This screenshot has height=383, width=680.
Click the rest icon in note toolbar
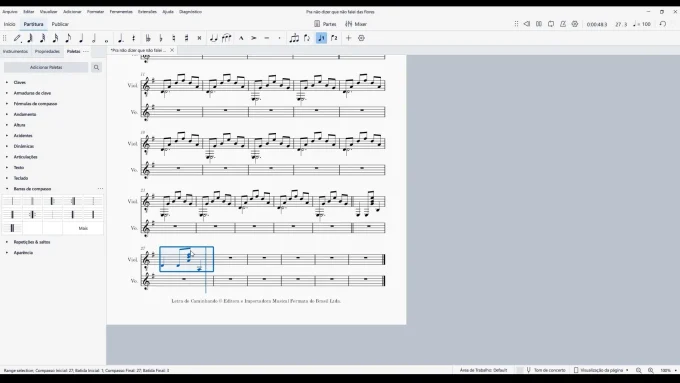[x=134, y=38]
